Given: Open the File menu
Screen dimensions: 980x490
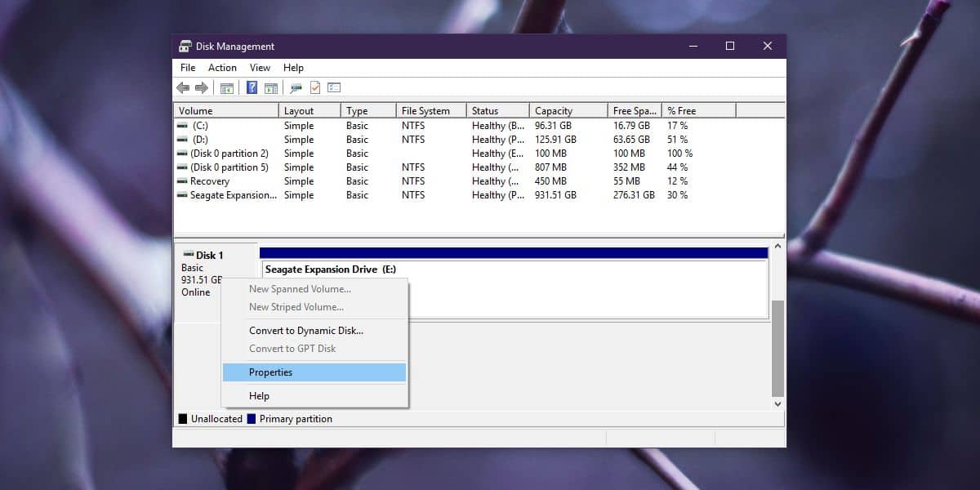Looking at the screenshot, I should coord(188,68).
